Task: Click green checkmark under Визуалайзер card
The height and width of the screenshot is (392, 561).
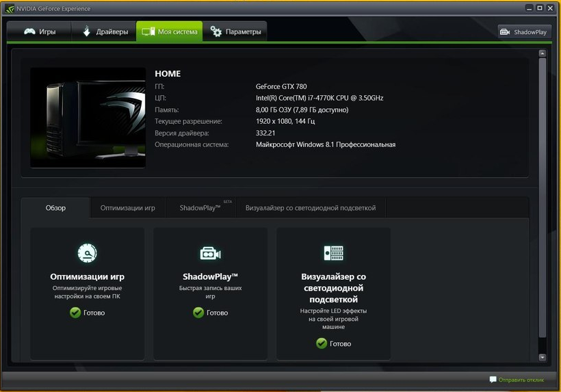Action: click(x=322, y=343)
